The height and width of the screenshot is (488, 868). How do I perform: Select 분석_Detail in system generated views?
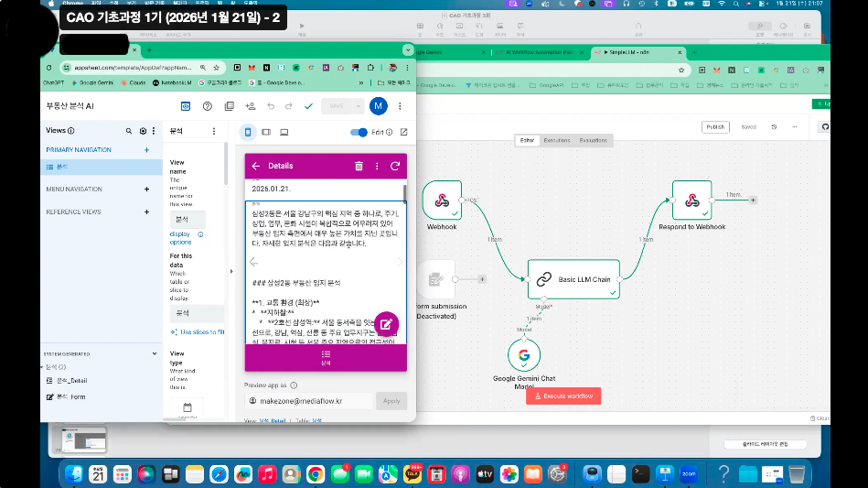(71, 381)
